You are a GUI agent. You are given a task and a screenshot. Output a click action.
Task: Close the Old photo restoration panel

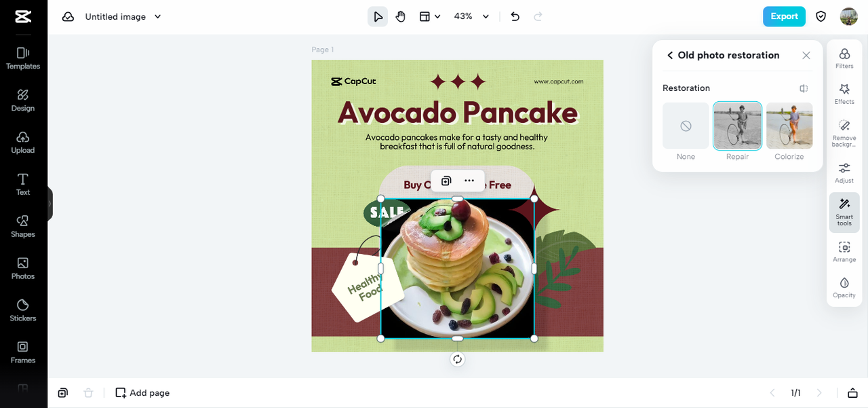[806, 56]
